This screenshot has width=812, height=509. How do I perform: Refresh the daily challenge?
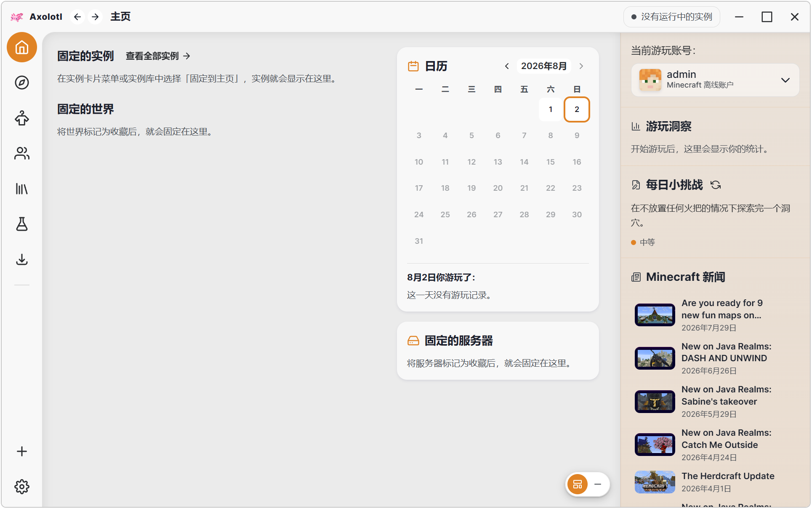tap(716, 185)
